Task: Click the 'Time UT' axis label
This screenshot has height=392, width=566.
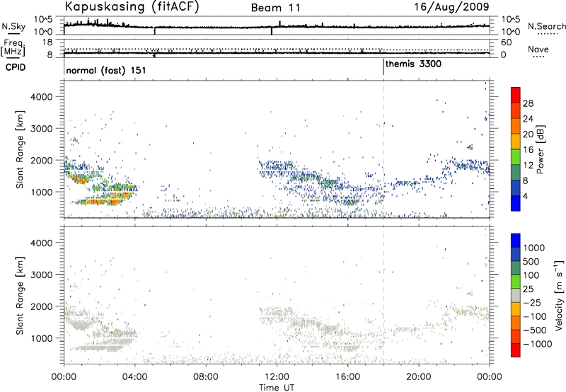Action: [277, 388]
